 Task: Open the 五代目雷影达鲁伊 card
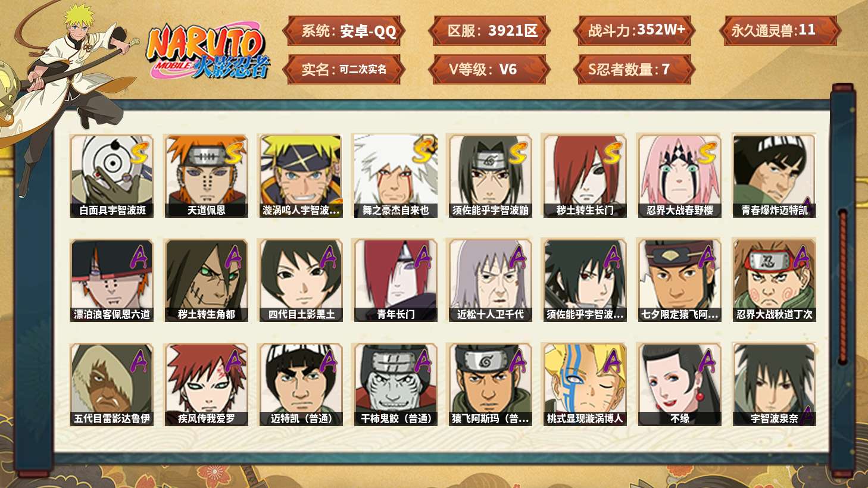click(112, 384)
